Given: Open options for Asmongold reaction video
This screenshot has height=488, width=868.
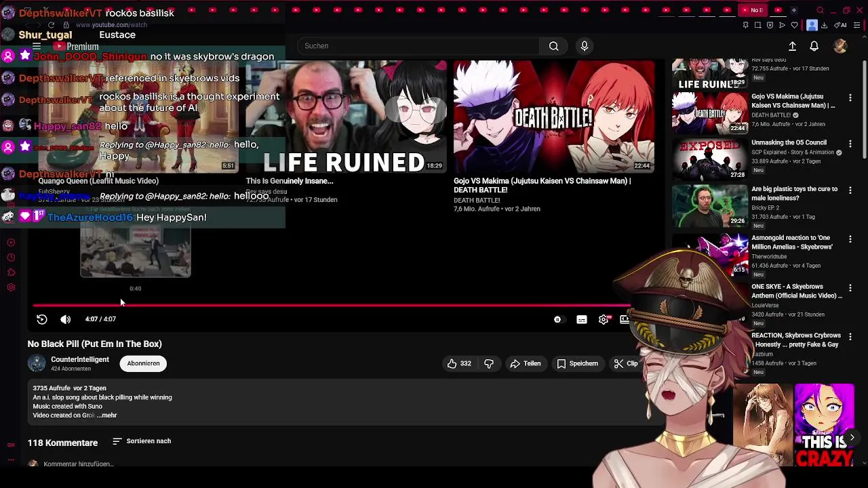Looking at the screenshot, I should [x=850, y=239].
